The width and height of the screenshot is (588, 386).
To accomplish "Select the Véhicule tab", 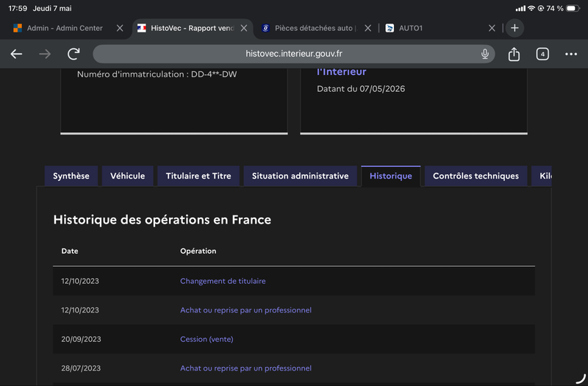I will 127,176.
